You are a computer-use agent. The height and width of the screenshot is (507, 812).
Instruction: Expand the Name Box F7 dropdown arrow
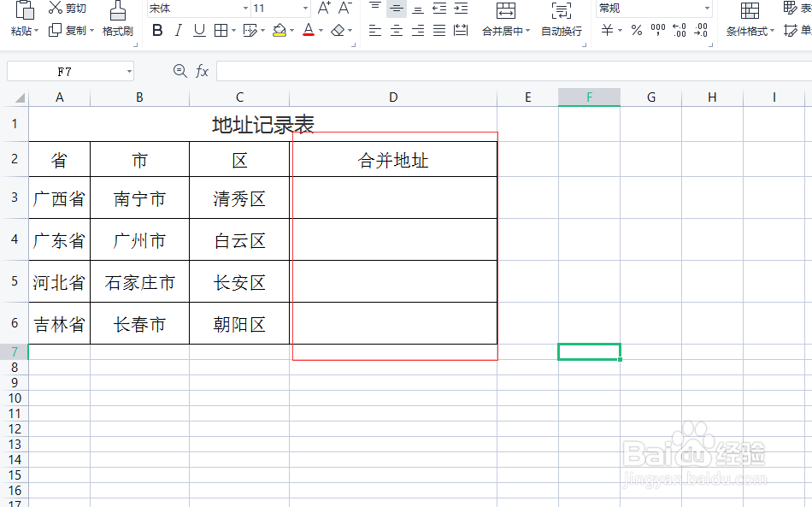pyautogui.click(x=129, y=72)
